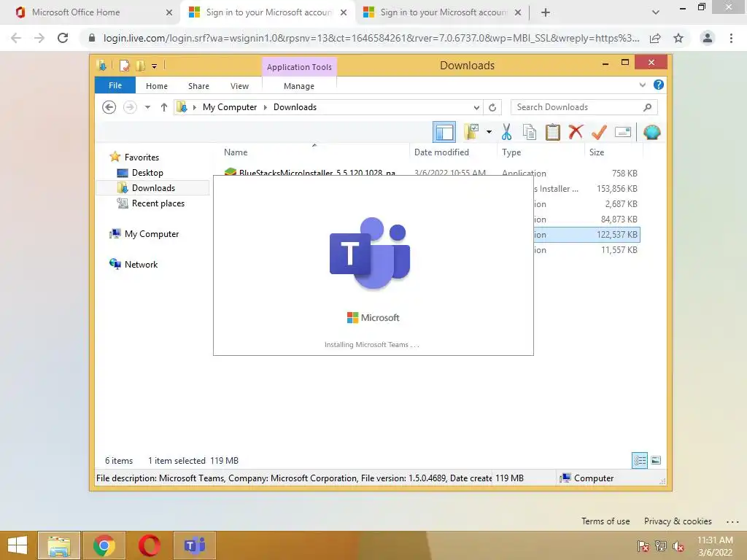The height and width of the screenshot is (560, 747).
Task: Open the recent locations dropdown arrow
Action: (x=147, y=107)
